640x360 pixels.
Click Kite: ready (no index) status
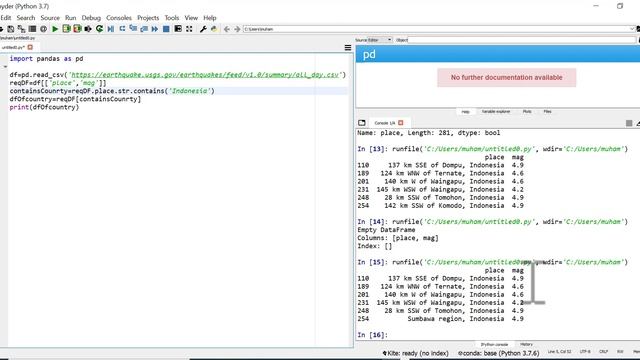[416, 353]
